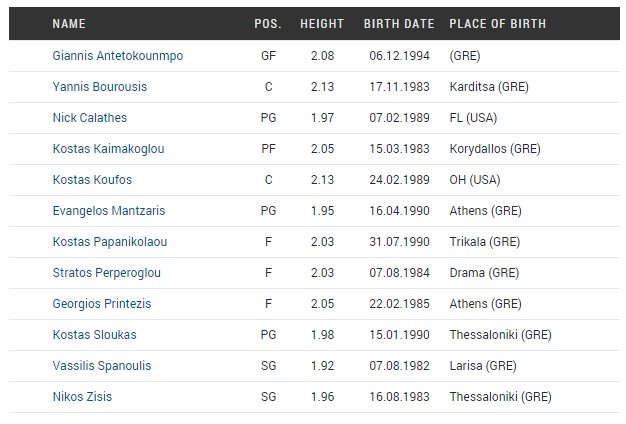
Task: Click the BIRTH DATE column header
Action: (x=399, y=24)
